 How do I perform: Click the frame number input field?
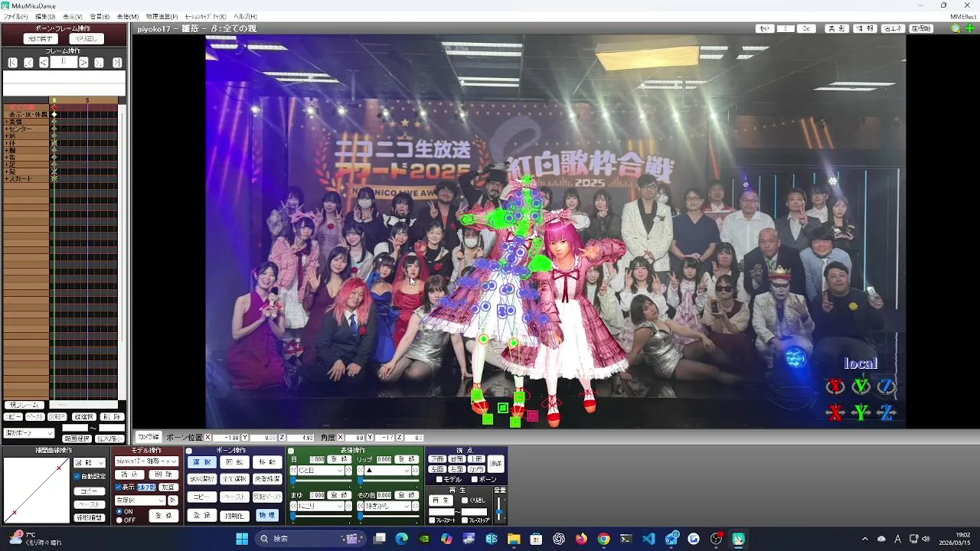pos(64,62)
